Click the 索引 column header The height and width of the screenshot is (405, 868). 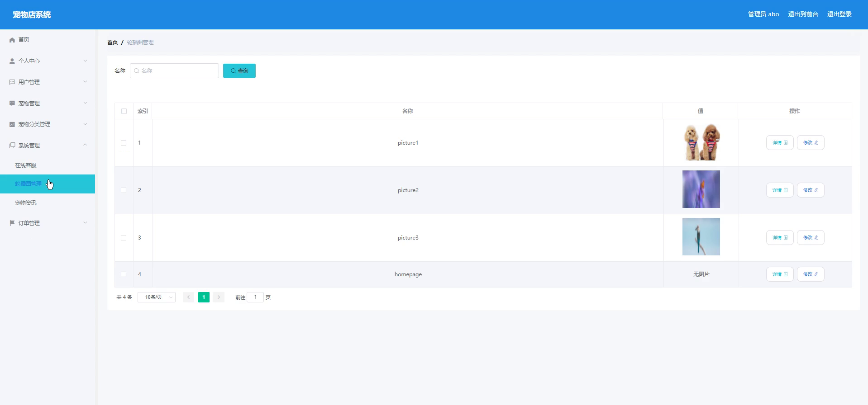143,111
